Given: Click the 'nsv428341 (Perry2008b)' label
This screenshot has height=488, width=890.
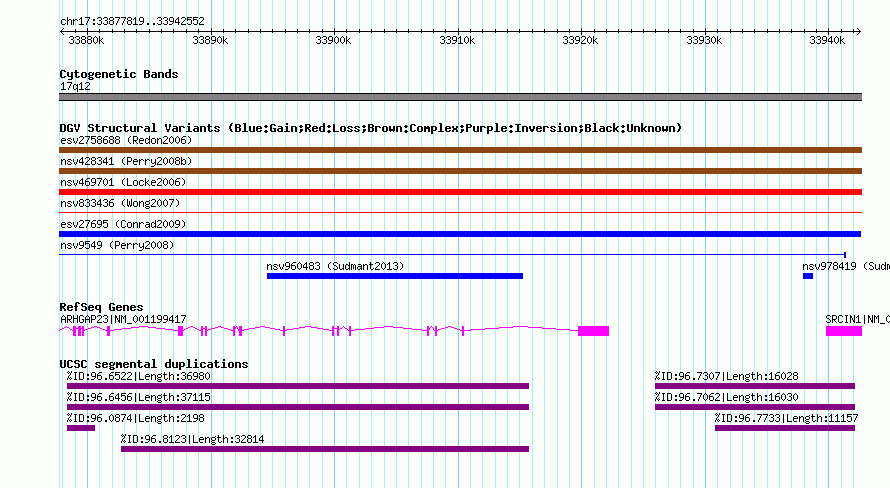Looking at the screenshot, I should [x=126, y=161].
